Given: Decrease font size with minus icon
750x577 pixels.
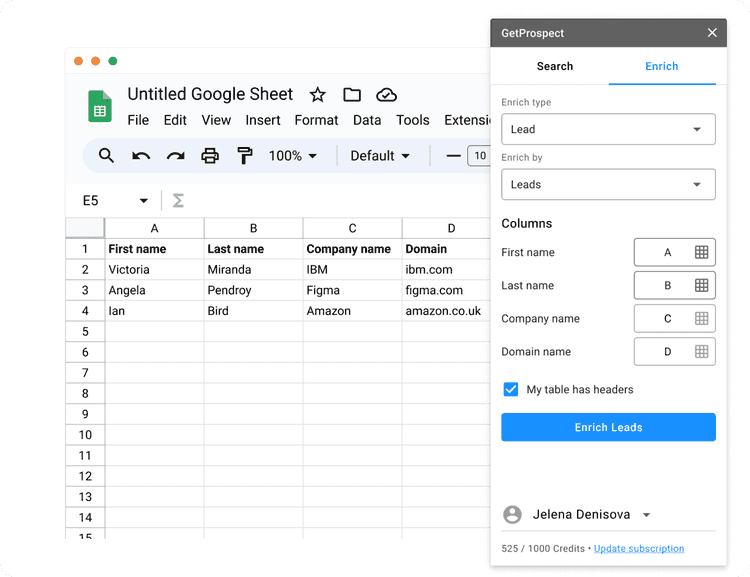Looking at the screenshot, I should (453, 156).
